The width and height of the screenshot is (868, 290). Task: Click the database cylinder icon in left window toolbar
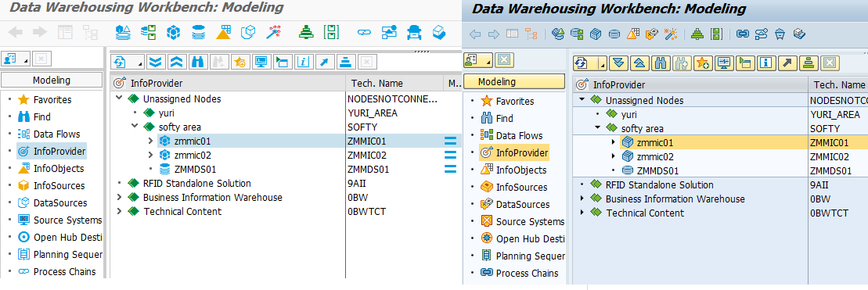pos(199,33)
